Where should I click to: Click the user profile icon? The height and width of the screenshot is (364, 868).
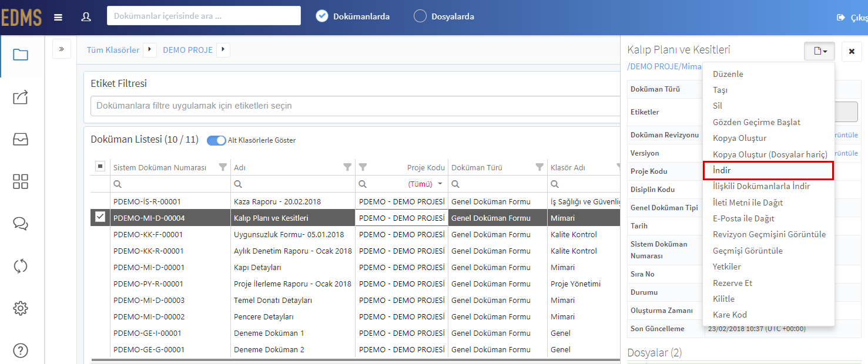86,16
